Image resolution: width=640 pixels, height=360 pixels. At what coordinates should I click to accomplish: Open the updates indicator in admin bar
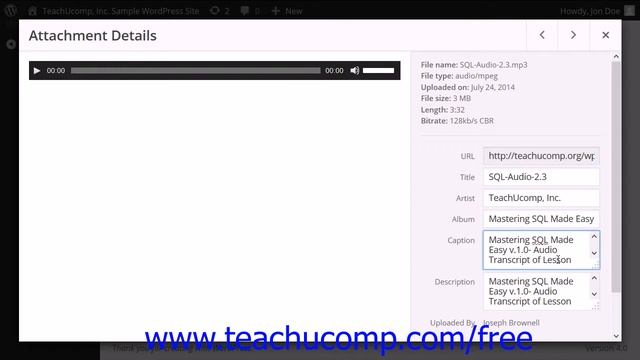click(220, 11)
